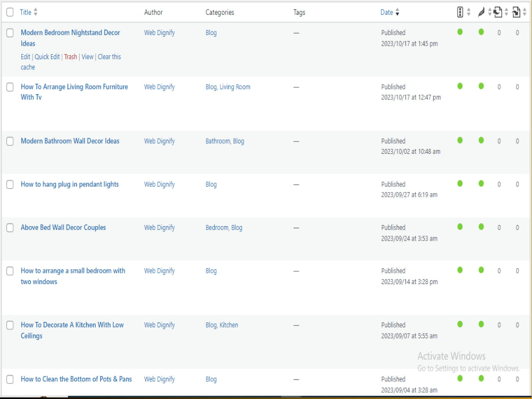Open How To Decorate A Kitchen post
Image resolution: width=532 pixels, height=399 pixels.
[x=72, y=330]
